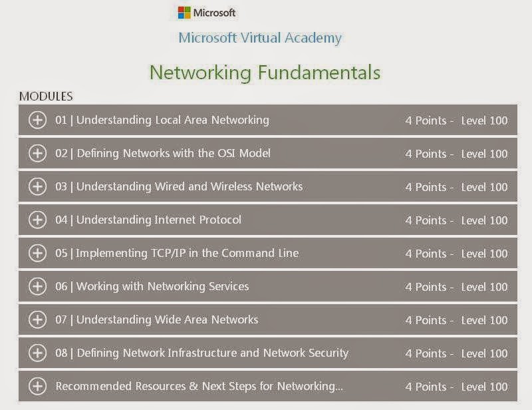Click Level 100 label on module 05
The width and height of the screenshot is (532, 410).
click(x=484, y=254)
